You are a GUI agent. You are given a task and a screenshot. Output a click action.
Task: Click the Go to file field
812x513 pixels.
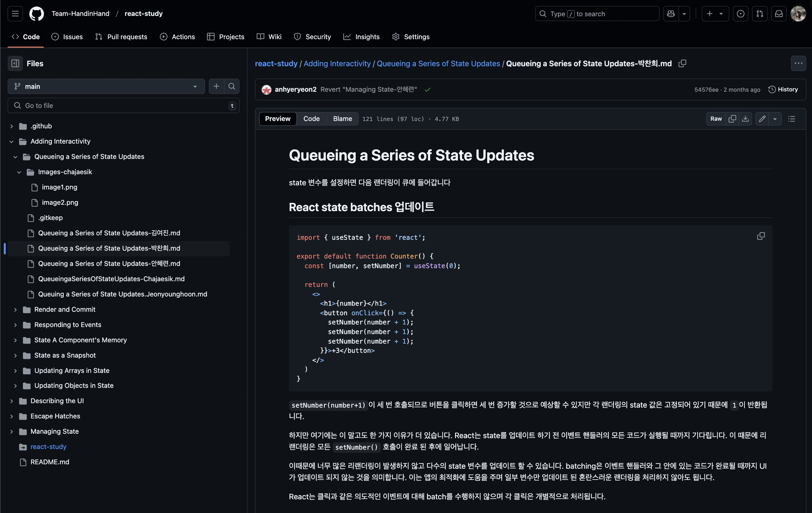[x=124, y=106]
